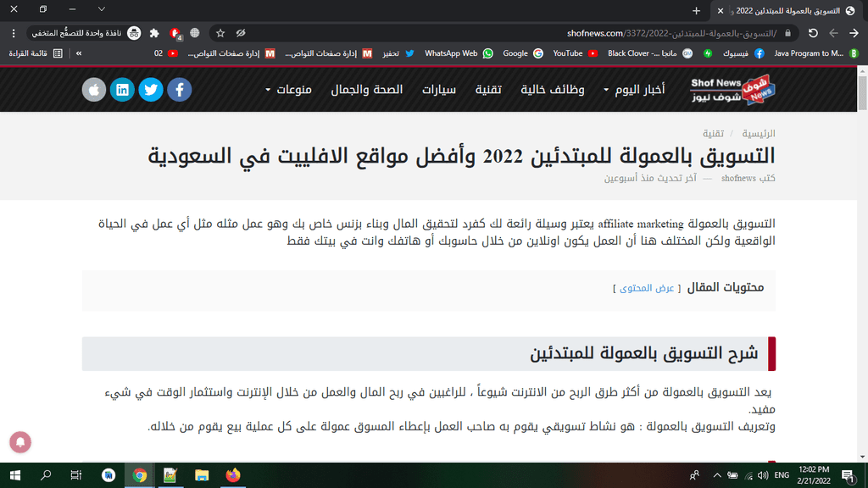Show hidden system tray icons
This screenshot has width=868, height=488.
(717, 475)
